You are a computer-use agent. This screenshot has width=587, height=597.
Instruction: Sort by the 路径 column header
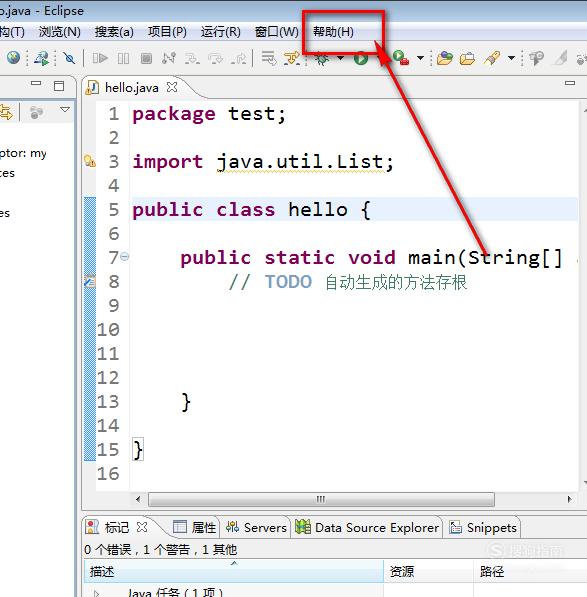pos(530,571)
